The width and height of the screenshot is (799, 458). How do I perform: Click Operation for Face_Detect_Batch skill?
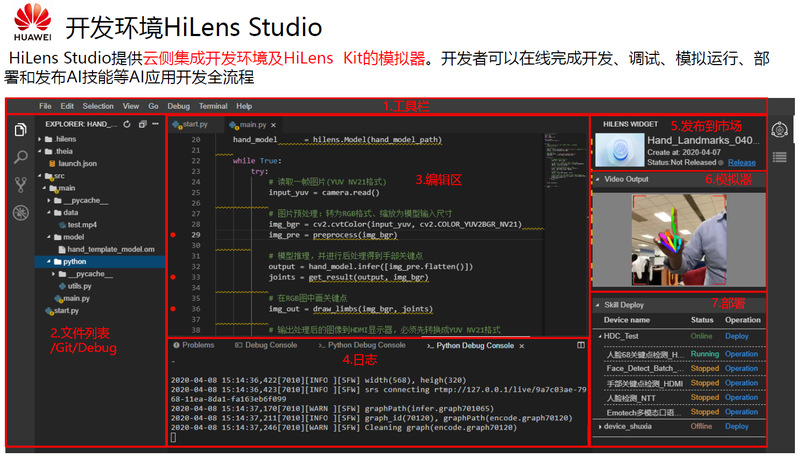coord(741,368)
